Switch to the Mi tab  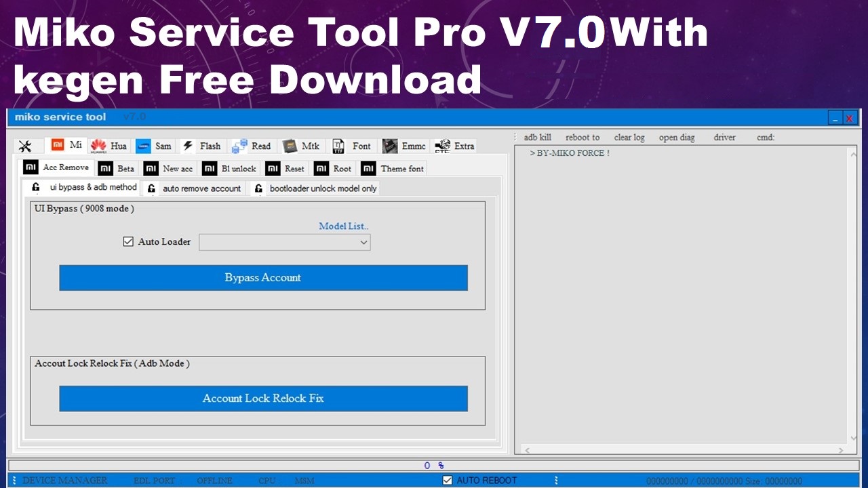67,145
